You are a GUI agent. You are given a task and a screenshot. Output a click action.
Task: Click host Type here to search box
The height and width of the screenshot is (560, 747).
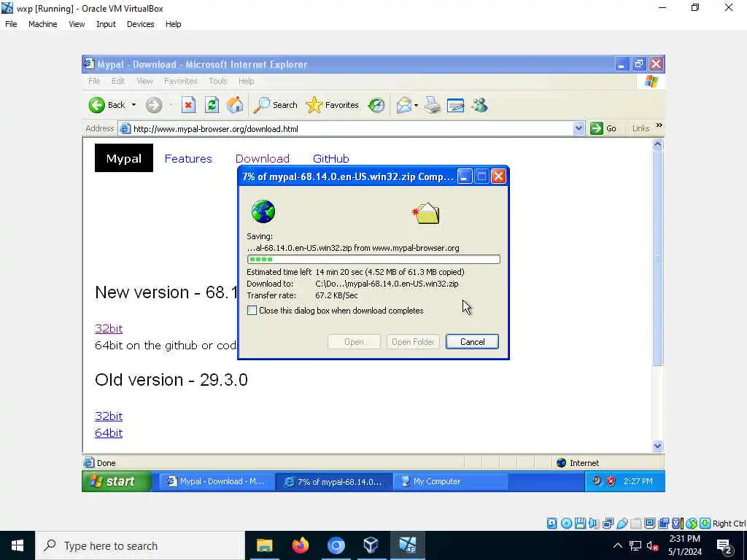pyautogui.click(x=139, y=545)
